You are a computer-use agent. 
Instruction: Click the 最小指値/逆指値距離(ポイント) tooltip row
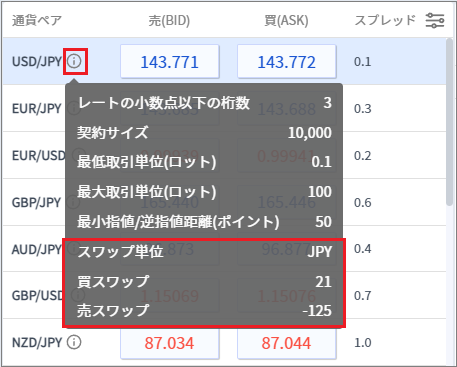coord(204,222)
